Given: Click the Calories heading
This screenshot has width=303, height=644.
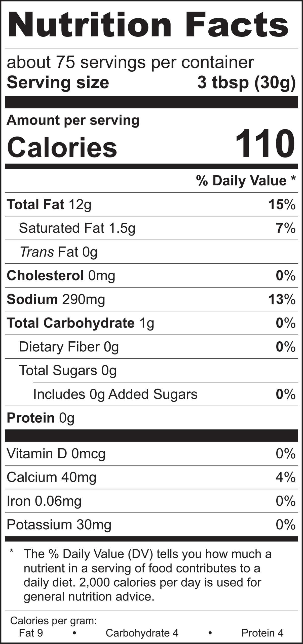Looking at the screenshot, I should click(x=62, y=147).
